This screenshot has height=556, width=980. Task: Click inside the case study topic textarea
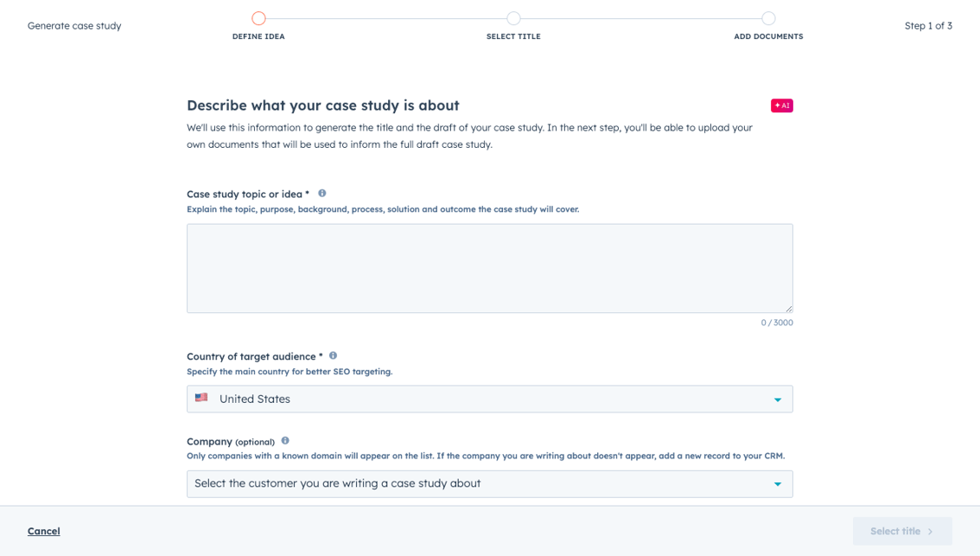[489, 266]
